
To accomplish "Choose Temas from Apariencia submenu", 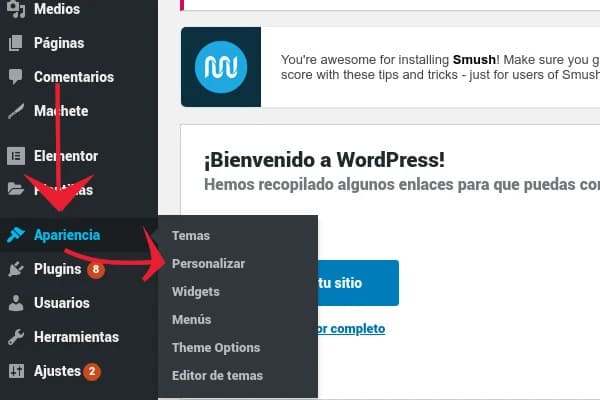I will coord(191,235).
